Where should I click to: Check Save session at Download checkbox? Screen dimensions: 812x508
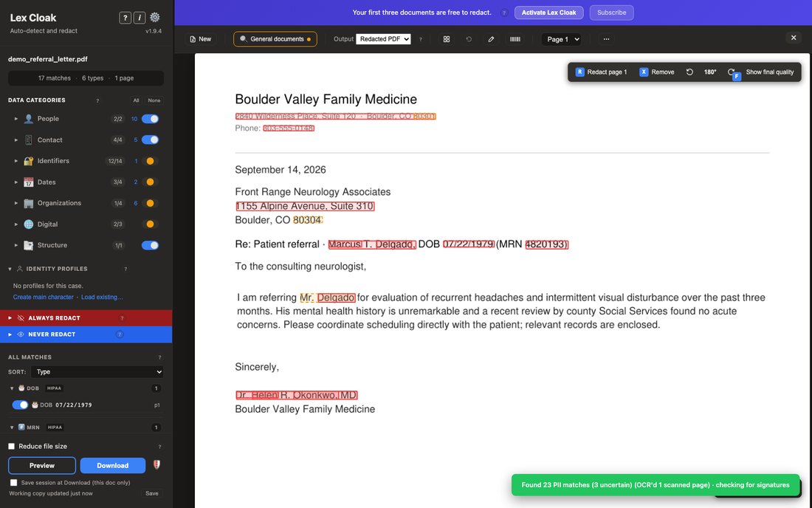[x=13, y=483]
